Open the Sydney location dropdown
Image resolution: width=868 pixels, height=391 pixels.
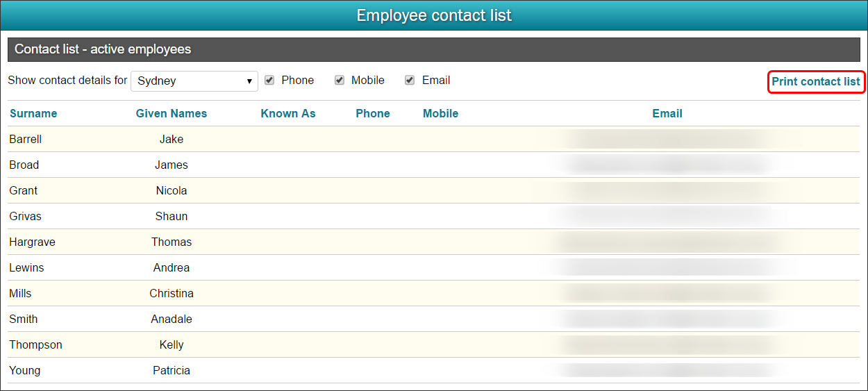(194, 81)
